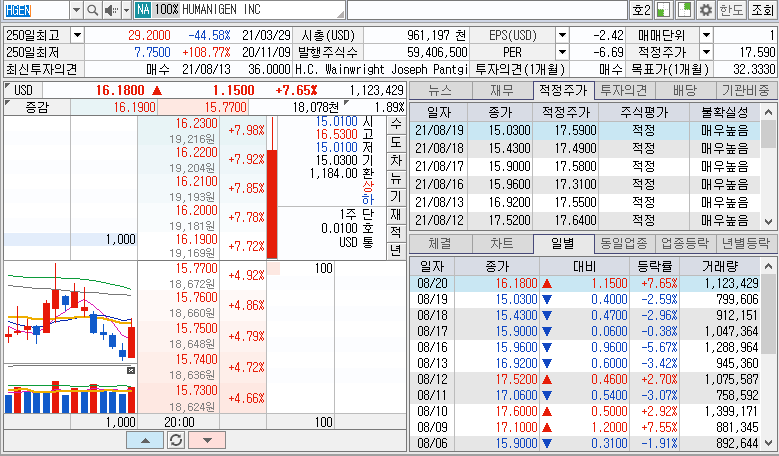Switch to the 차트 tab
The width and height of the screenshot is (779, 456).
point(502,243)
